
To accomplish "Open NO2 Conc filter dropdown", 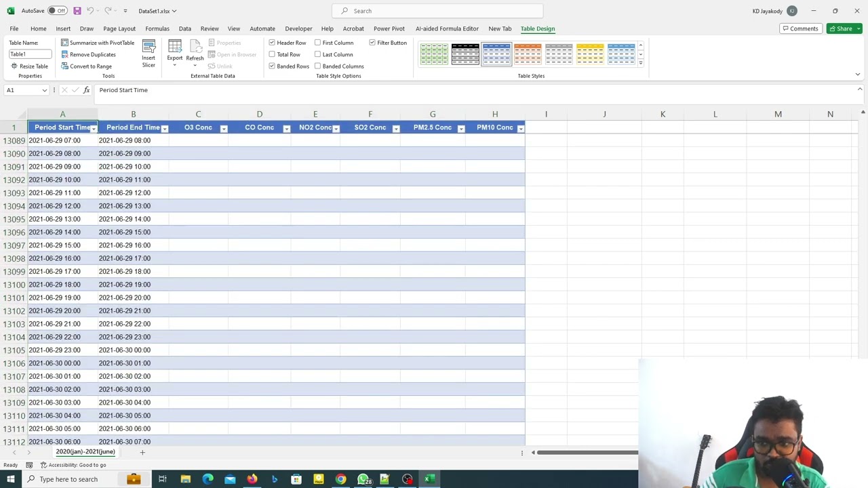I will point(336,128).
